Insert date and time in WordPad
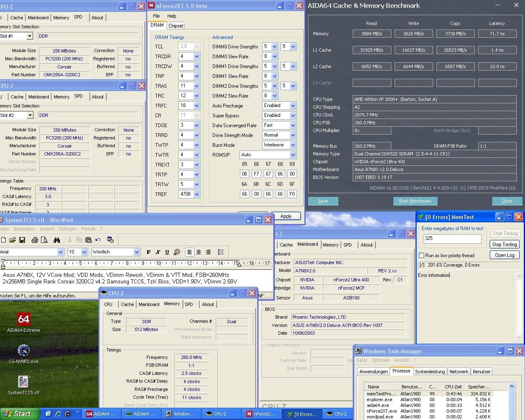The image size is (525, 420). [110, 240]
